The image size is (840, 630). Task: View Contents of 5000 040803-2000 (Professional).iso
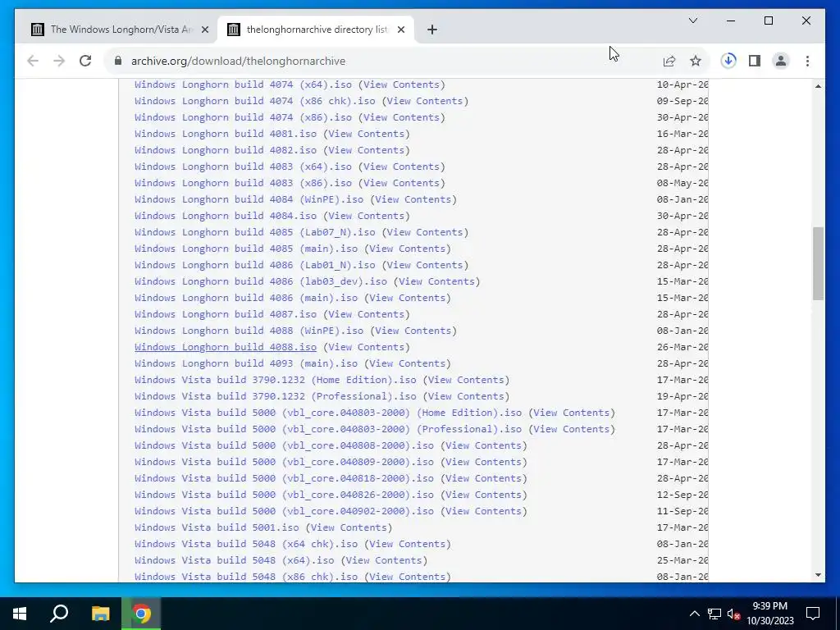572,429
